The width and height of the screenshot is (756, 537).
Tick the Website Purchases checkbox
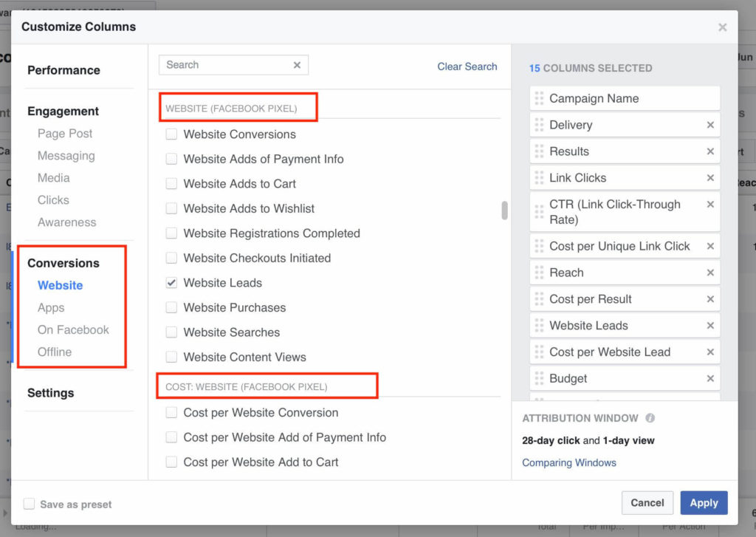pos(171,307)
